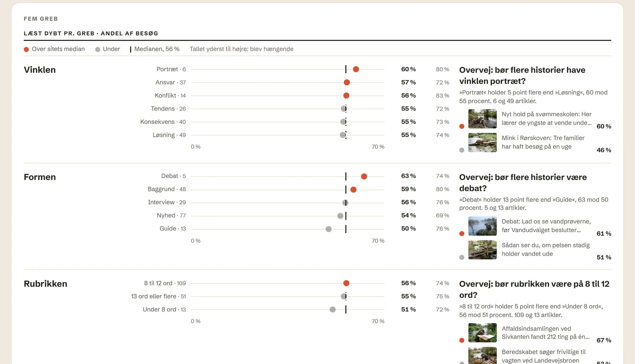
Task: Select the red data dot in the Debat row
Action: (364, 176)
